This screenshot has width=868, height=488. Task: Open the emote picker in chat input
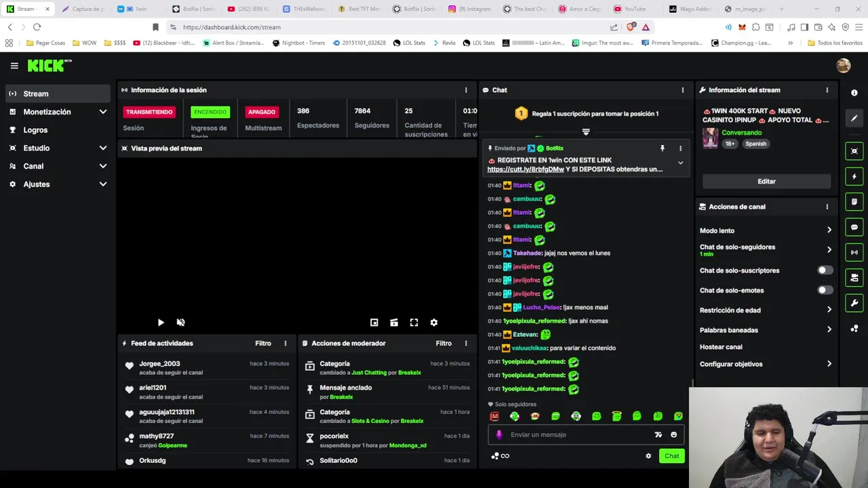(x=674, y=435)
